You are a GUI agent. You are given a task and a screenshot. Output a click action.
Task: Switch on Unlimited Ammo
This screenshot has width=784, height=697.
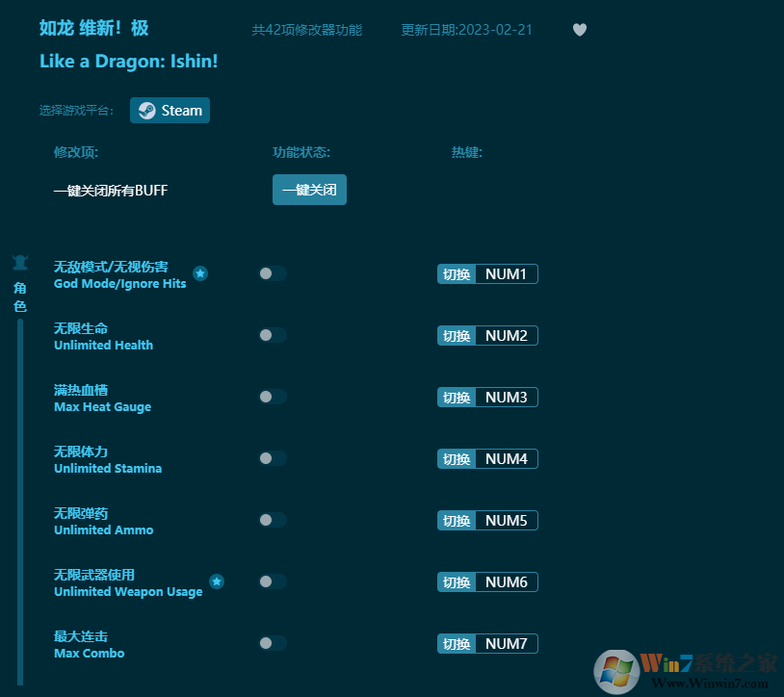point(273,520)
